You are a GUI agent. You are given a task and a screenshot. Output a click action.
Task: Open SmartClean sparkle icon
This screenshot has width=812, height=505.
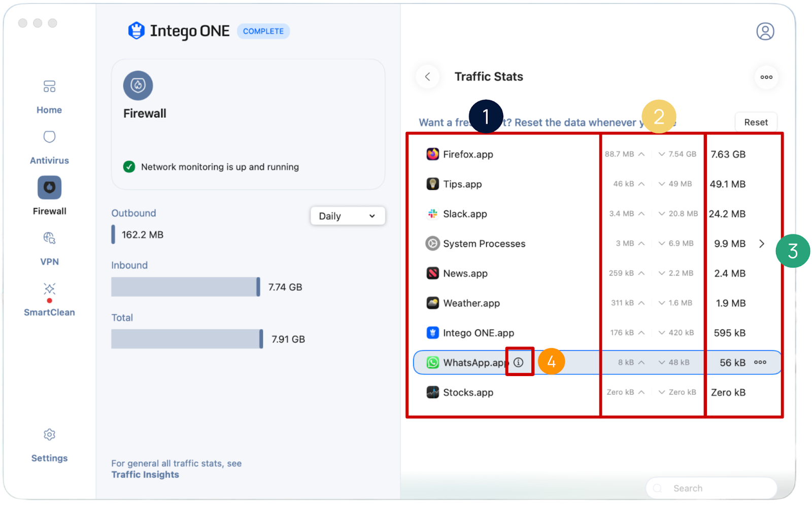pyautogui.click(x=49, y=289)
